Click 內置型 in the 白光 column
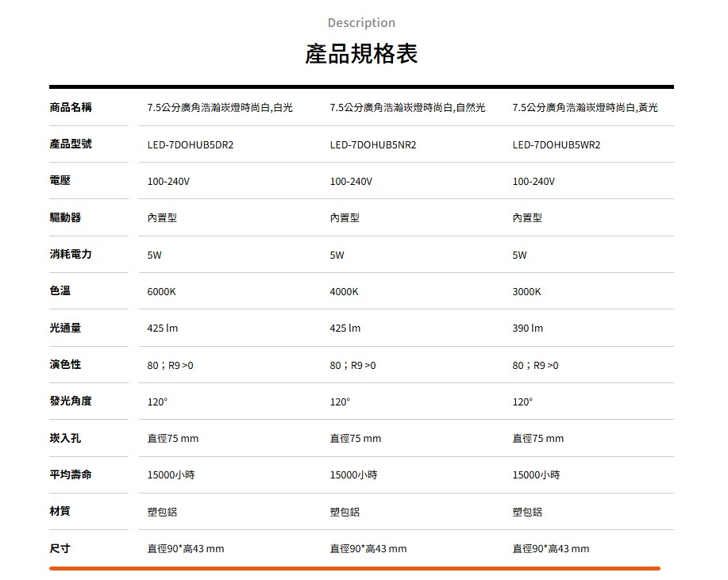 tap(162, 217)
